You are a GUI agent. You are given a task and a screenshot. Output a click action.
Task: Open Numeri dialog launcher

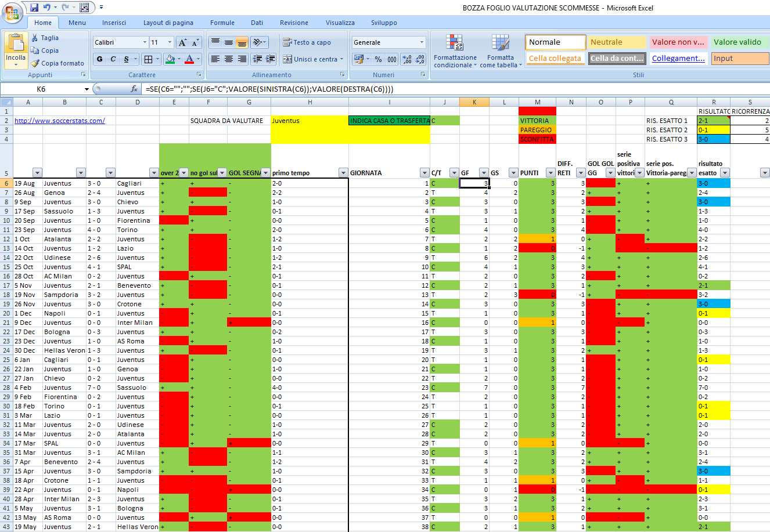pyautogui.click(x=423, y=75)
